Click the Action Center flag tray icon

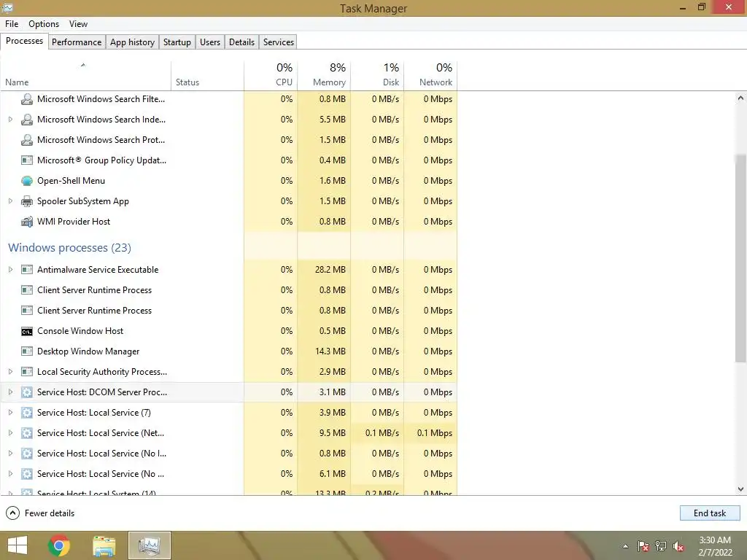[643, 546]
